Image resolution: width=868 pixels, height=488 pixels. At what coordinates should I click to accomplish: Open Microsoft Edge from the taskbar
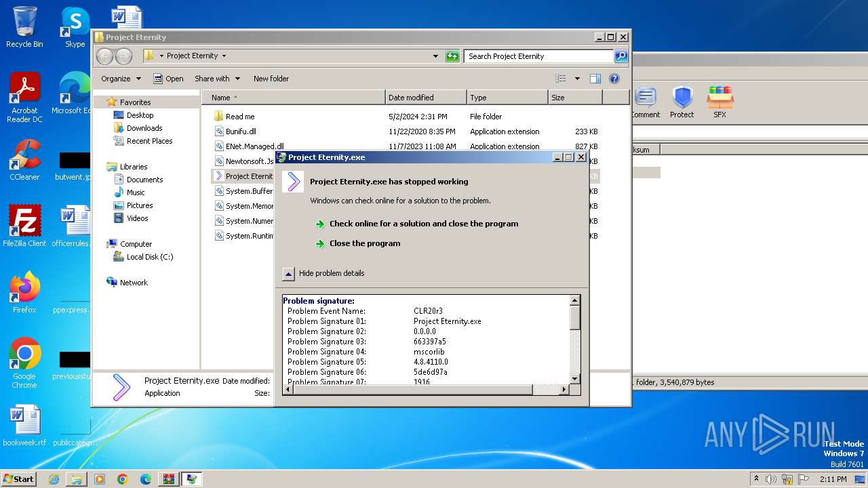tap(146, 479)
